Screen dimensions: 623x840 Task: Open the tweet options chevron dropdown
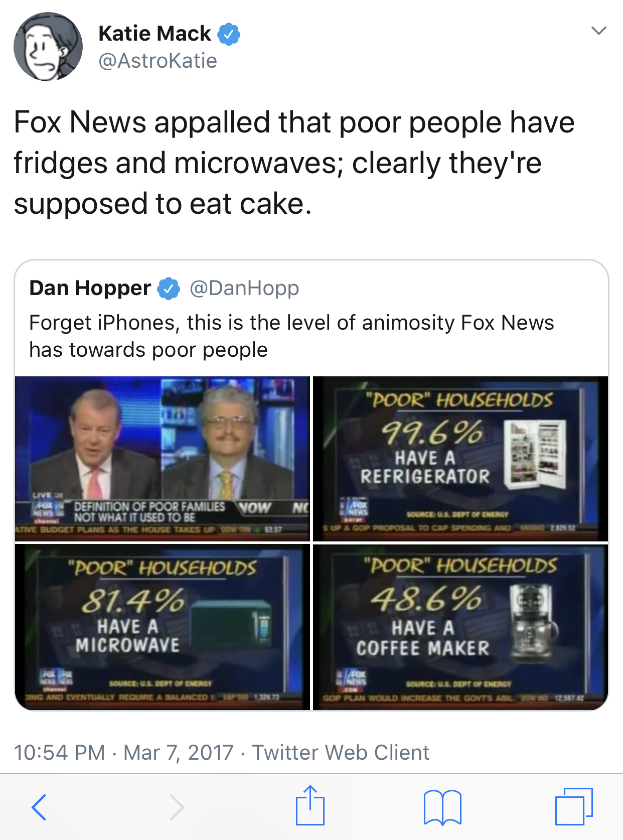click(599, 31)
